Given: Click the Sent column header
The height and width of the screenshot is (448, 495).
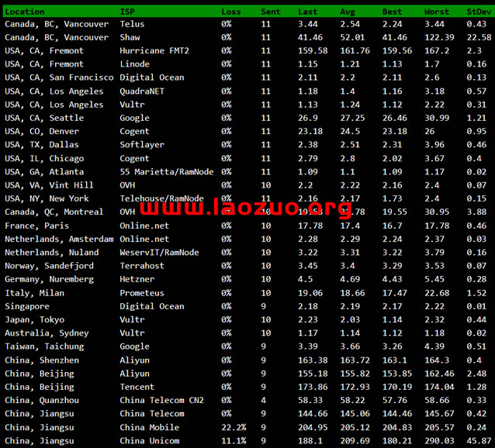Looking at the screenshot, I should tap(271, 12).
